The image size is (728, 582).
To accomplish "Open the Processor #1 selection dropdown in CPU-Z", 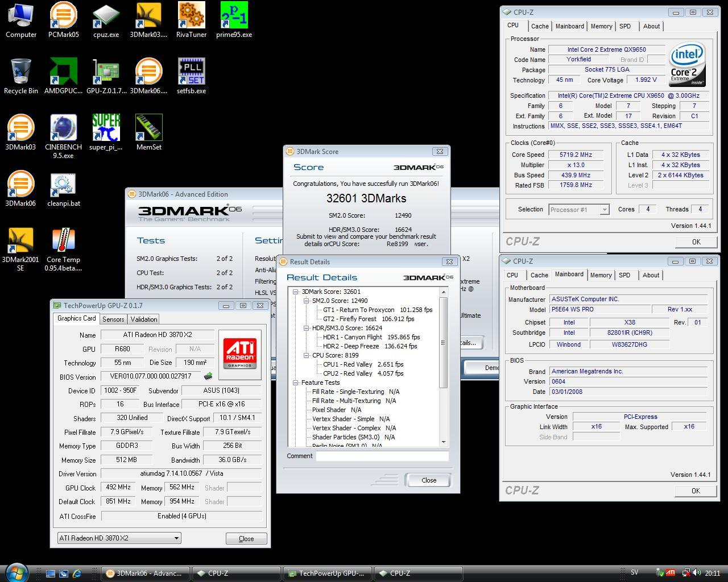I will [578, 210].
